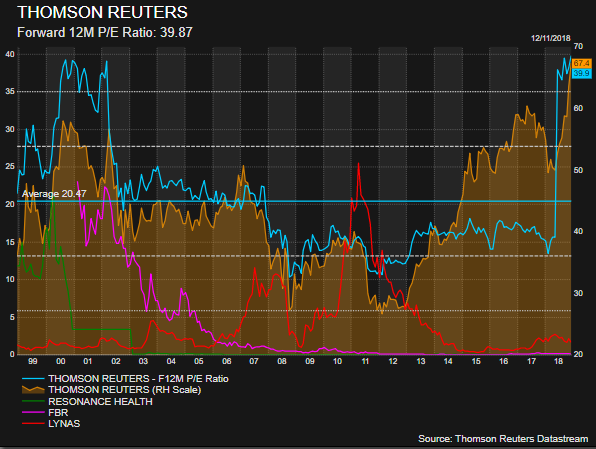Screen dimensions: 596x449
Task: Select the 'THOMSON REUTERS - F12M P/E Ratio' legend label
Action: coord(138,379)
